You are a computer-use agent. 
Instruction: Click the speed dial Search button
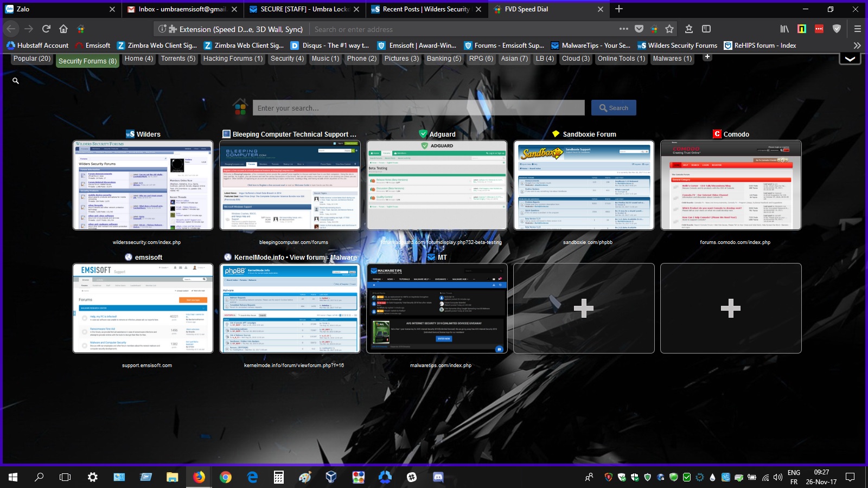pos(614,108)
